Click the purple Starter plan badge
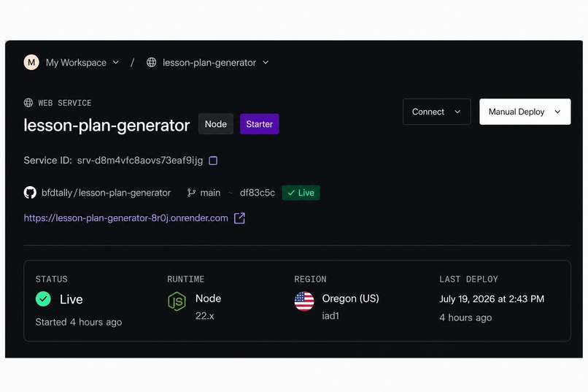This screenshot has width=588, height=392. tap(260, 124)
